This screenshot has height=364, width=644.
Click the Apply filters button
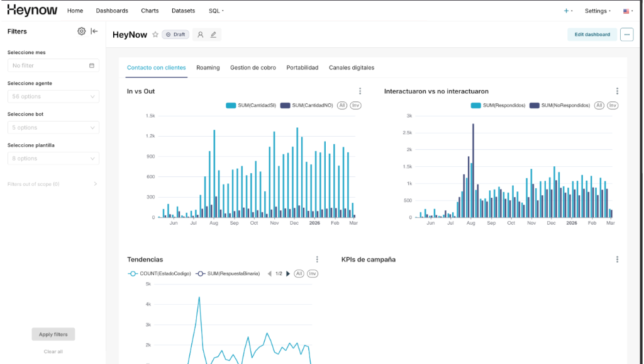point(53,334)
